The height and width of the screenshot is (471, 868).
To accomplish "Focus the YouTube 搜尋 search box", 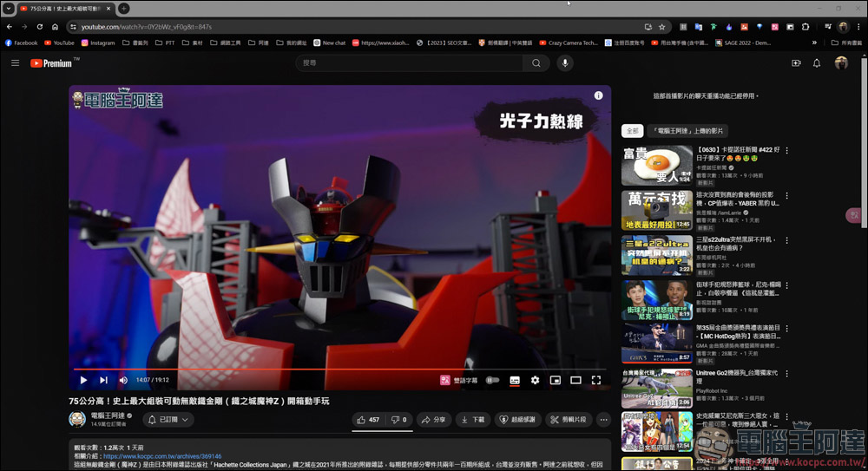I will tap(410, 63).
